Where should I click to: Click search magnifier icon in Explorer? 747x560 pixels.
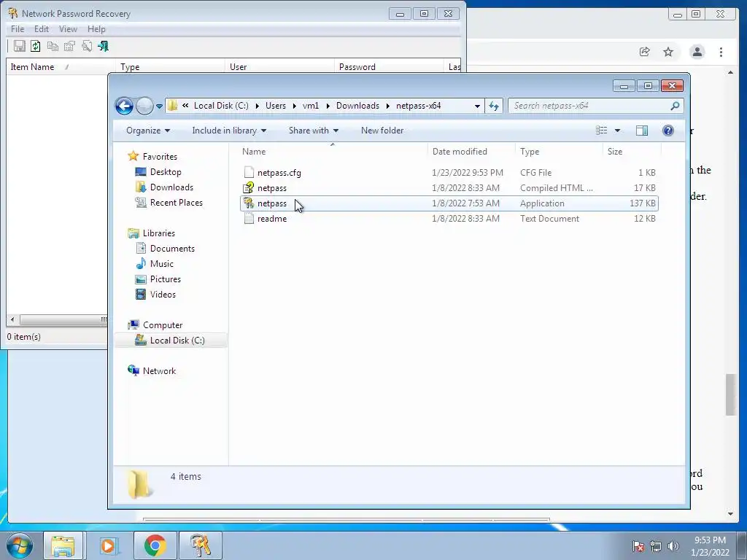[675, 106]
